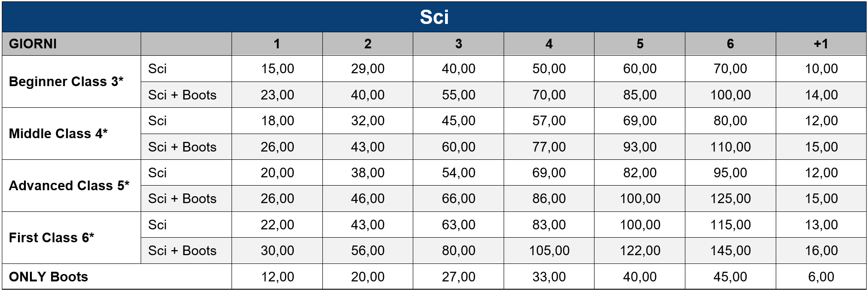Click the Sci title header

tap(434, 17)
